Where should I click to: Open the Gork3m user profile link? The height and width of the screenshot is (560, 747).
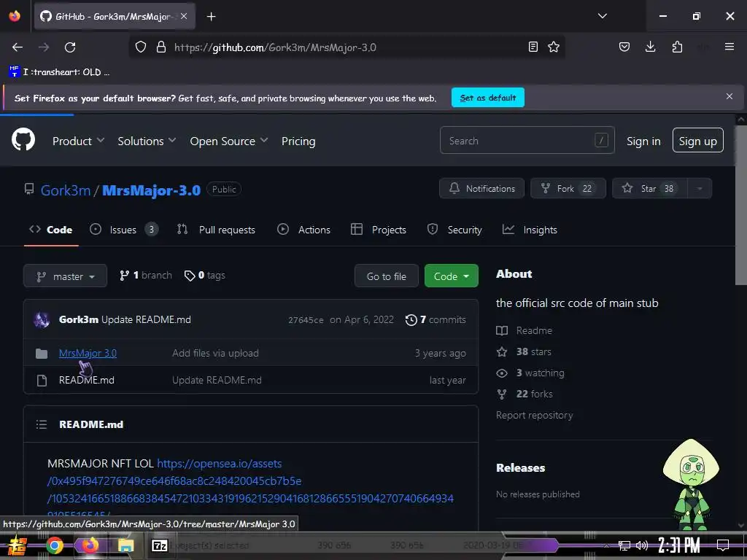coord(65,190)
